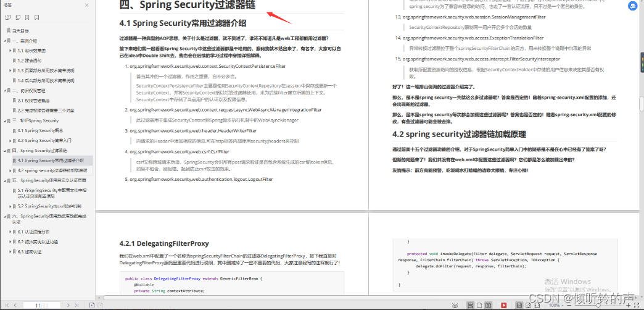
Task: Click heading 4.2 spring security过滤器链加载原理
Action: point(459,135)
